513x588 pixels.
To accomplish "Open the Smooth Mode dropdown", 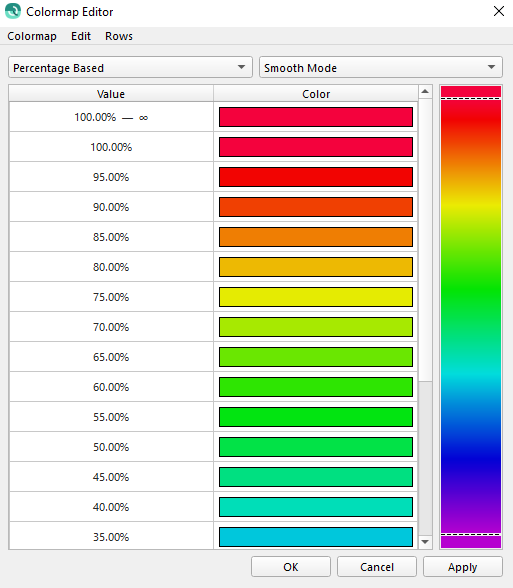I will (x=381, y=68).
